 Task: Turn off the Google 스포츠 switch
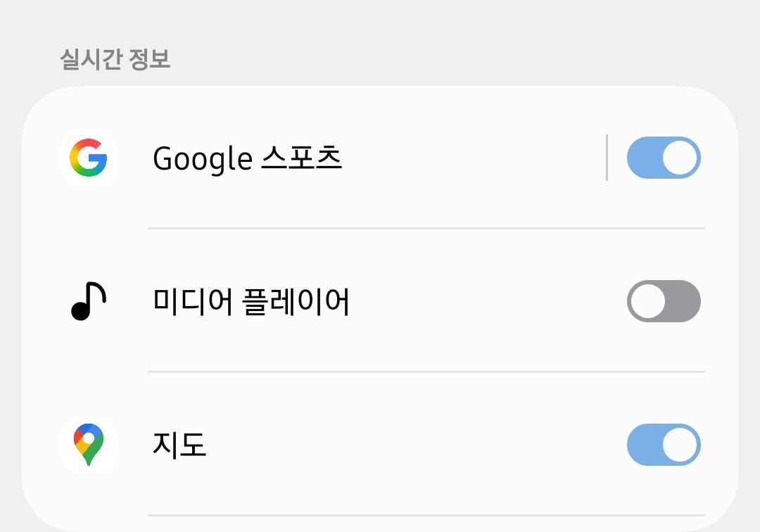(663, 158)
